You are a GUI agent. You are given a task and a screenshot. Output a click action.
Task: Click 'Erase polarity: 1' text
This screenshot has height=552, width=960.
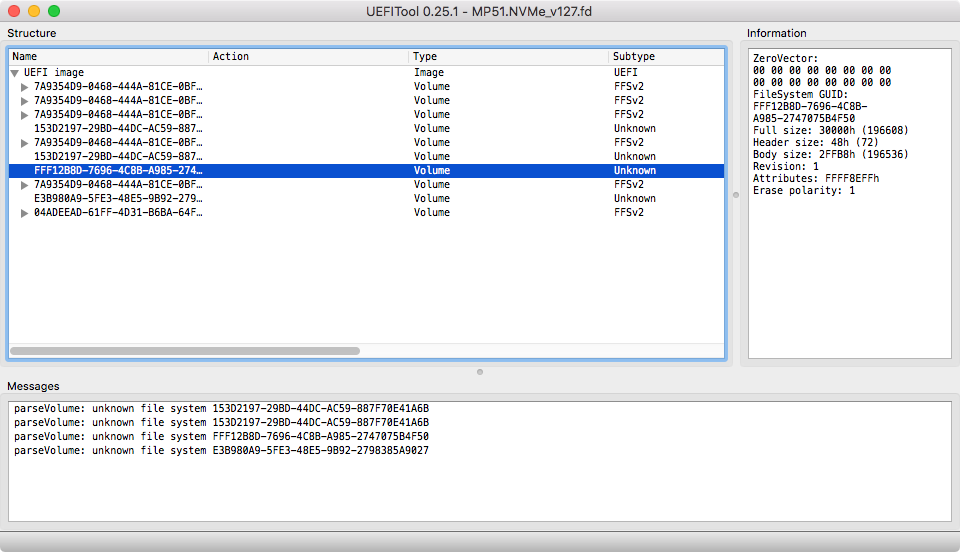point(804,190)
